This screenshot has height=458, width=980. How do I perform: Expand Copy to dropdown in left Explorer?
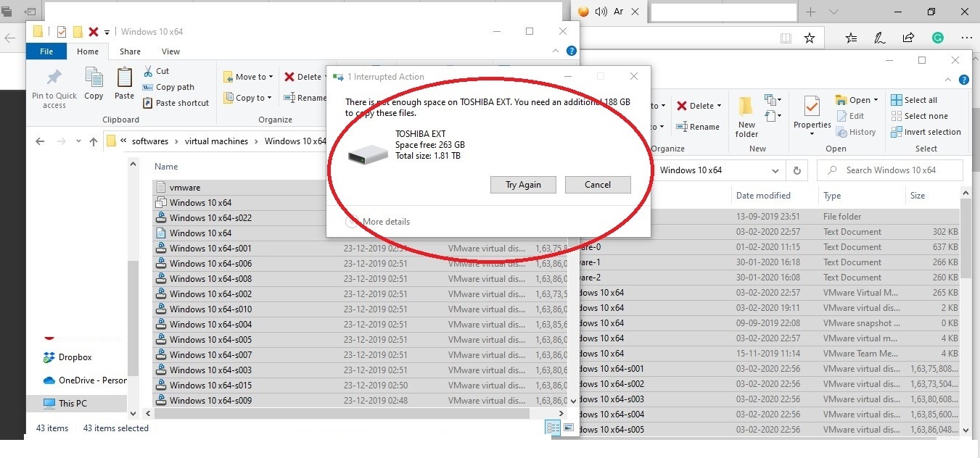pyautogui.click(x=268, y=98)
